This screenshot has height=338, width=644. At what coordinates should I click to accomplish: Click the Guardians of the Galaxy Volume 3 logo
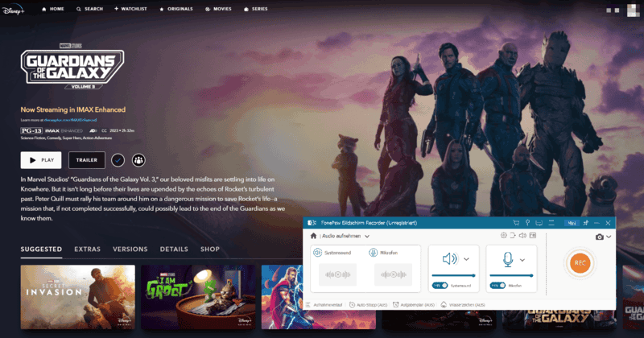[72, 66]
